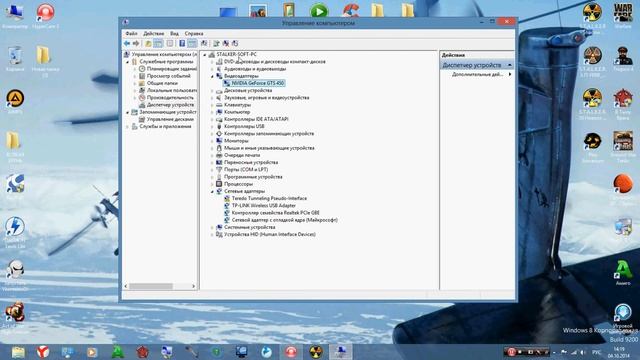Click the Forward arrow in the toolbar

(x=136, y=43)
